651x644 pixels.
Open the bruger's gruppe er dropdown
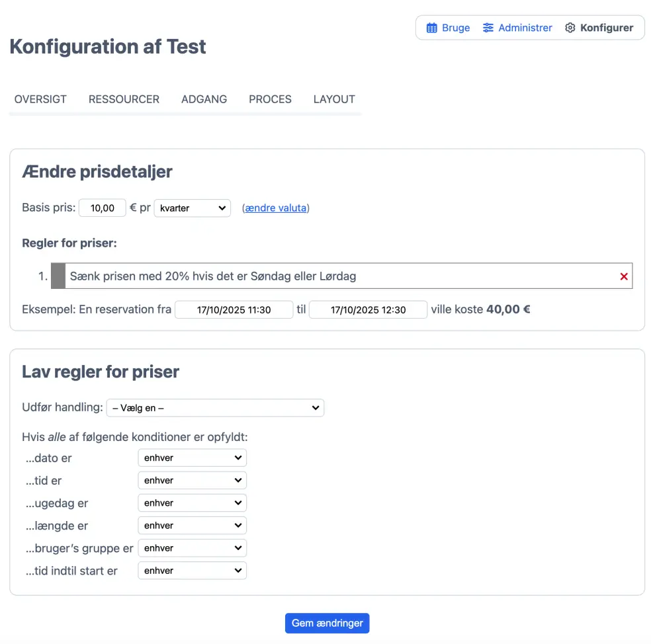pyautogui.click(x=192, y=548)
